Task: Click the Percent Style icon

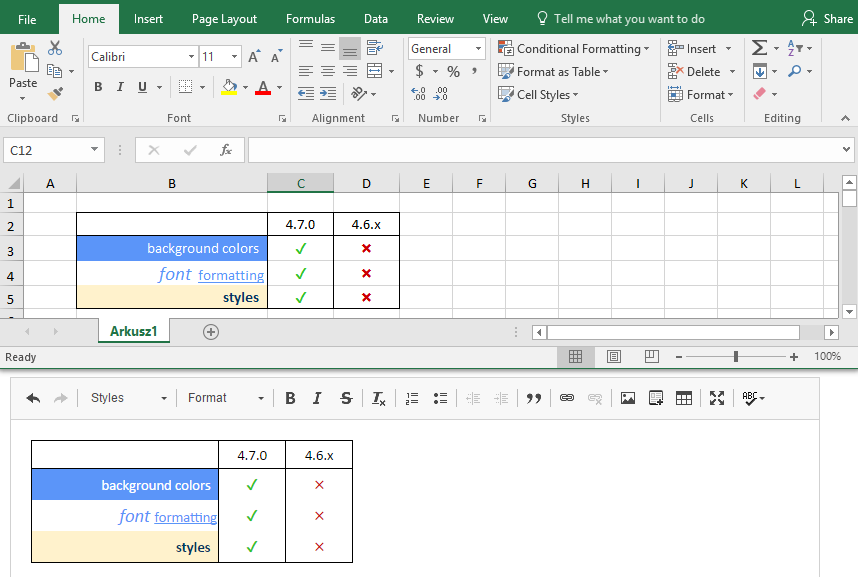Action: (453, 71)
